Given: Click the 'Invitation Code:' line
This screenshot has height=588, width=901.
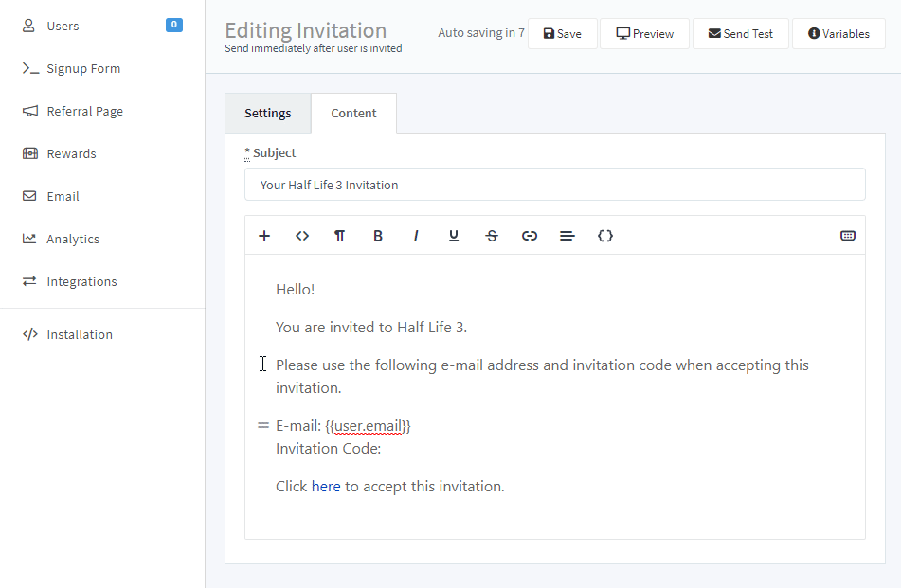Looking at the screenshot, I should pos(328,449).
